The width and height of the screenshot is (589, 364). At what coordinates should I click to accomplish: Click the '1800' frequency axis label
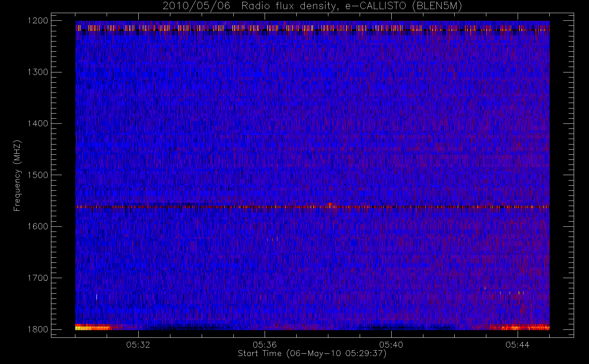(x=38, y=329)
